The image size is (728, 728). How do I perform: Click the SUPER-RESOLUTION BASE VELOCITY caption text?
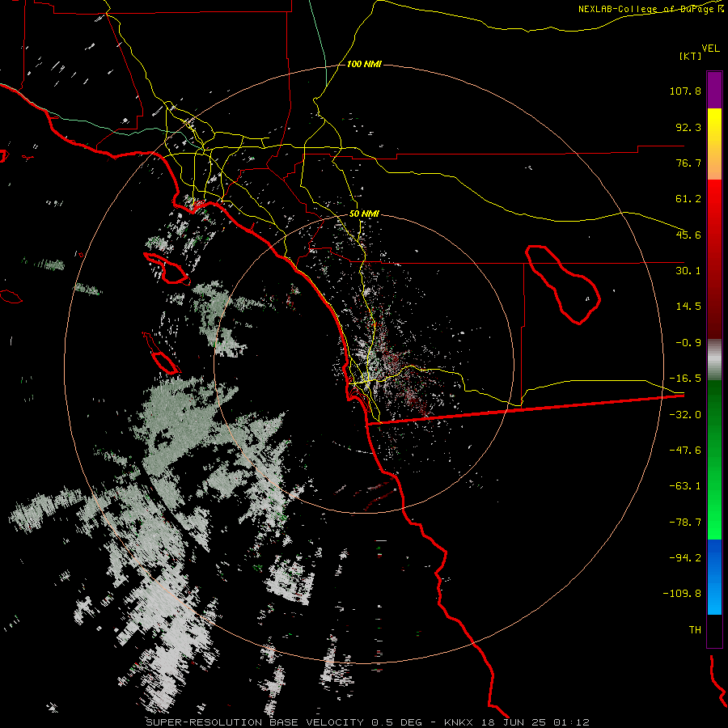pyautogui.click(x=255, y=722)
